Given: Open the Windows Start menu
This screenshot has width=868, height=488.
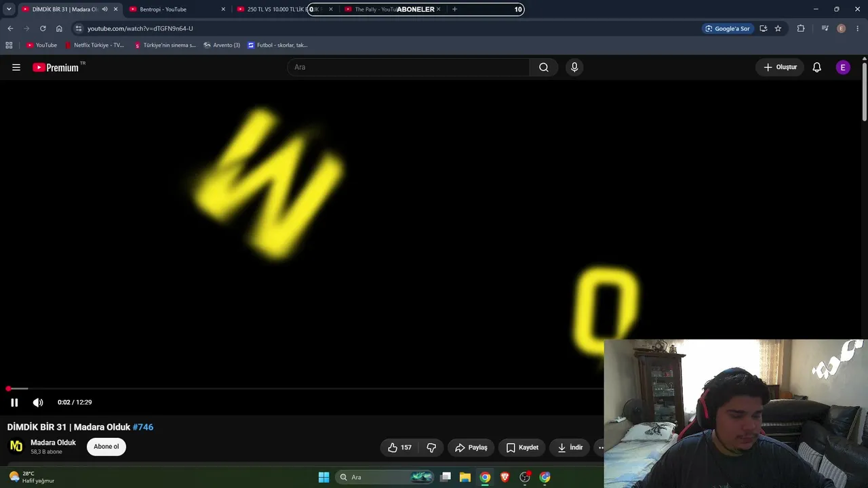Looking at the screenshot, I should pyautogui.click(x=323, y=477).
